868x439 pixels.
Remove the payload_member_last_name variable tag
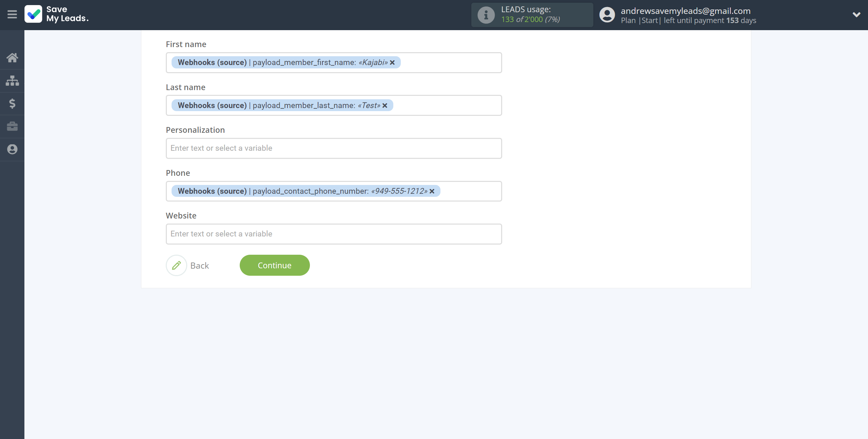click(385, 106)
